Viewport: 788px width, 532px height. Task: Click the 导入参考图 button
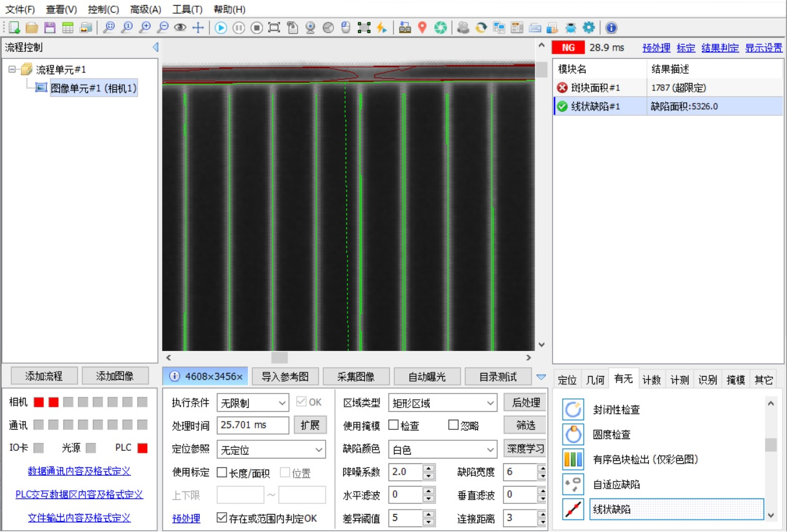[x=285, y=377]
